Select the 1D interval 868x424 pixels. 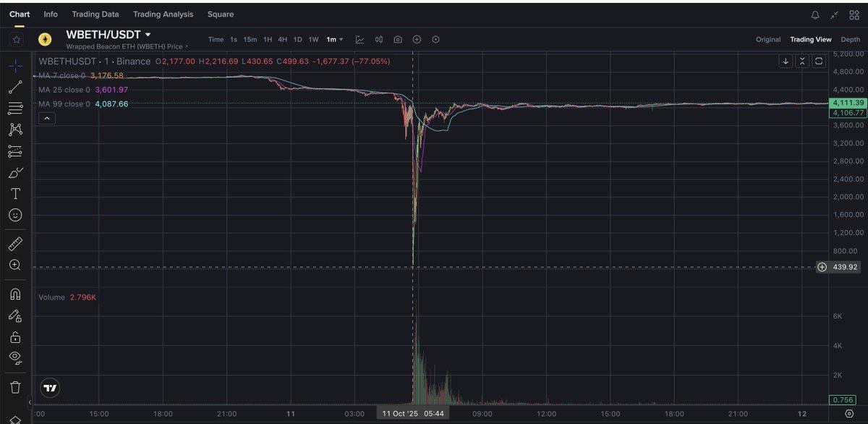pos(298,39)
